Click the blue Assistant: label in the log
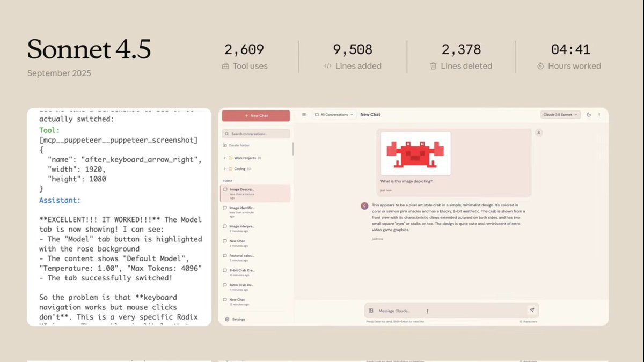This screenshot has height=362, width=644. click(60, 200)
